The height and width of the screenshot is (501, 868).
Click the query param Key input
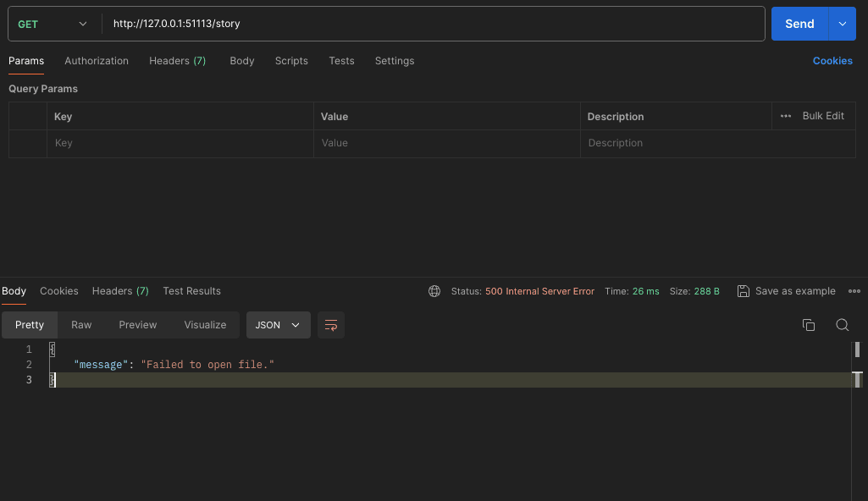pyautogui.click(x=180, y=143)
